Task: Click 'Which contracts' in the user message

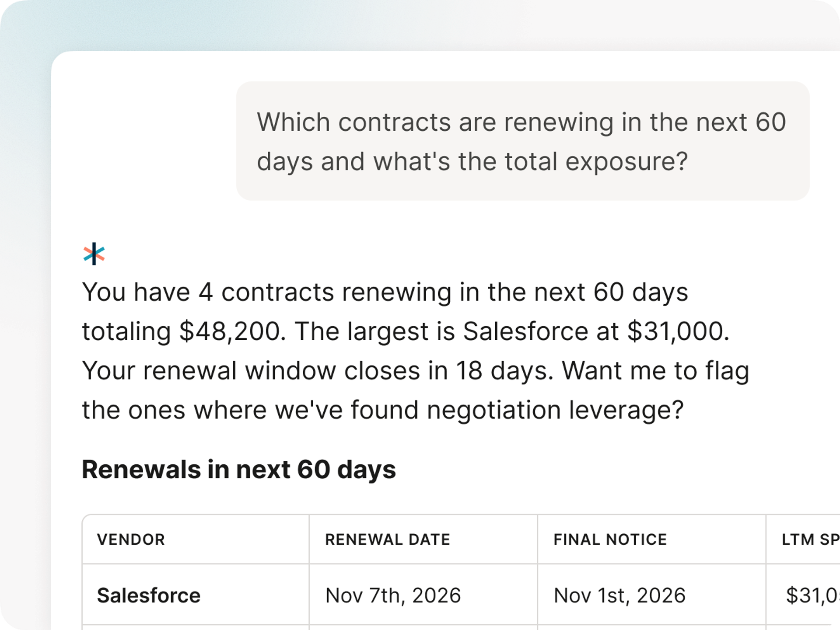Action: (x=354, y=122)
